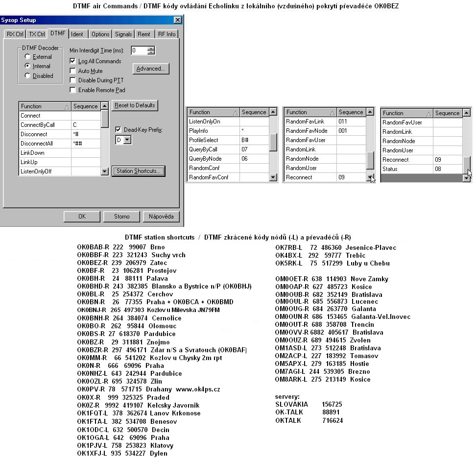Click scroll-down arrow in ListenOnlyOn list panel
476x461 pixels.
point(273,177)
